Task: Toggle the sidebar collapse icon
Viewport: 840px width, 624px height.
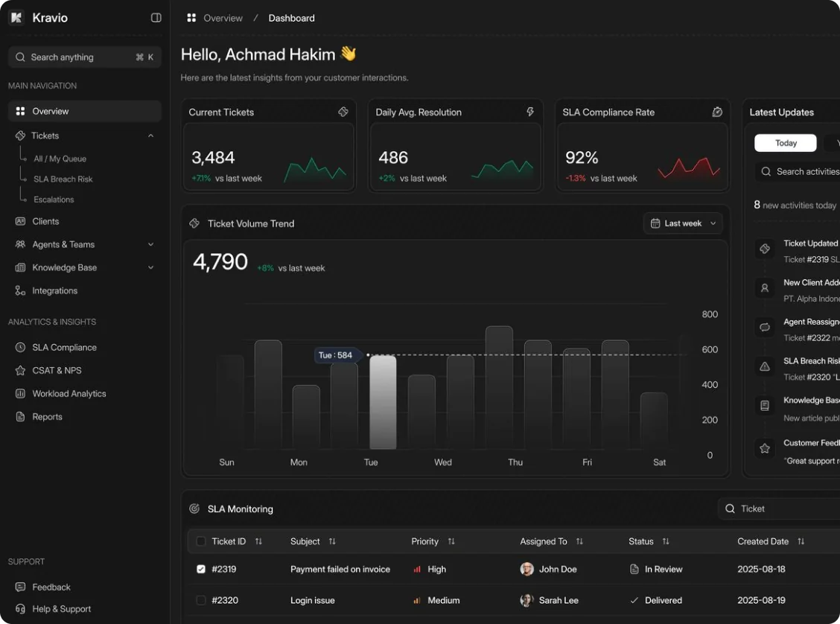Action: pos(156,18)
